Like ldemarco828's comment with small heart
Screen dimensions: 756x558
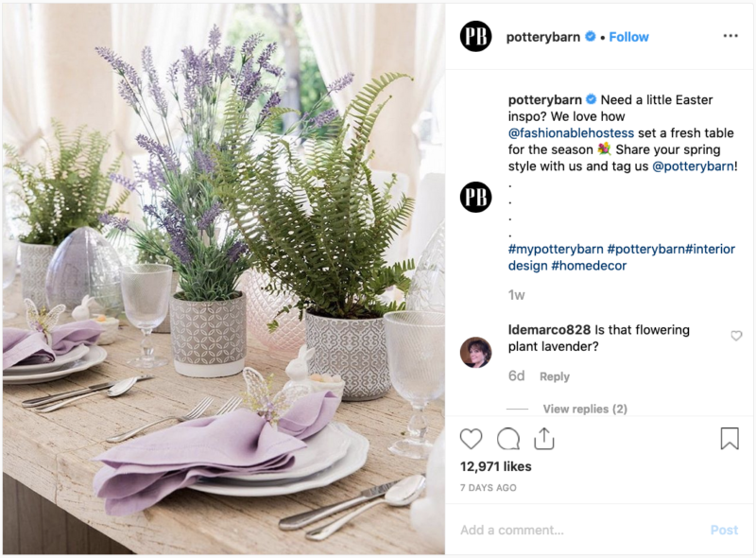pyautogui.click(x=736, y=336)
